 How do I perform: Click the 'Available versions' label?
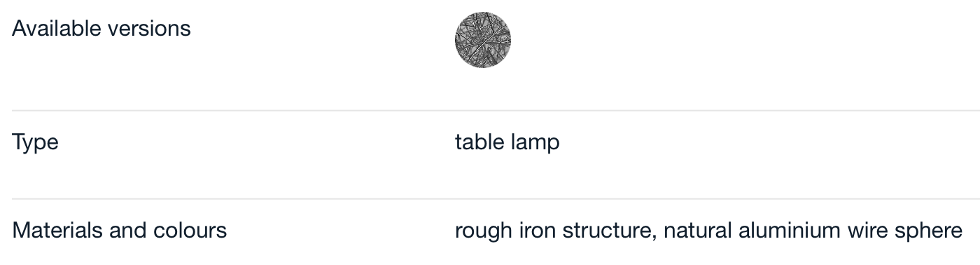pos(101,29)
